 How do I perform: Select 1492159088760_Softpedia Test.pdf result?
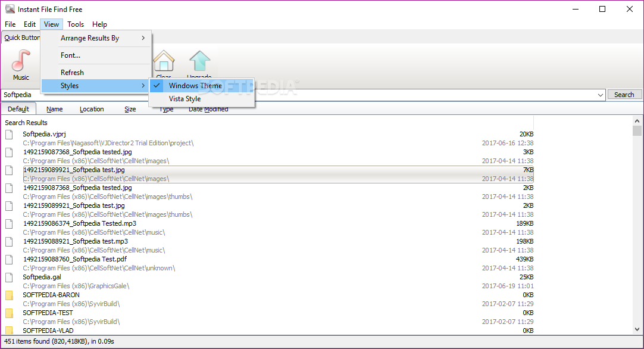point(278,263)
